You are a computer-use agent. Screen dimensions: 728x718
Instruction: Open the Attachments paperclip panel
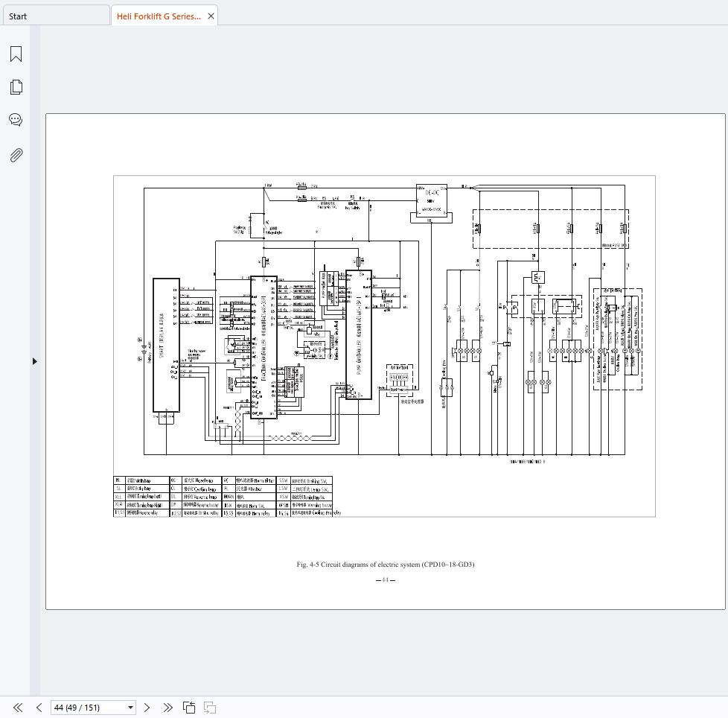[16, 155]
